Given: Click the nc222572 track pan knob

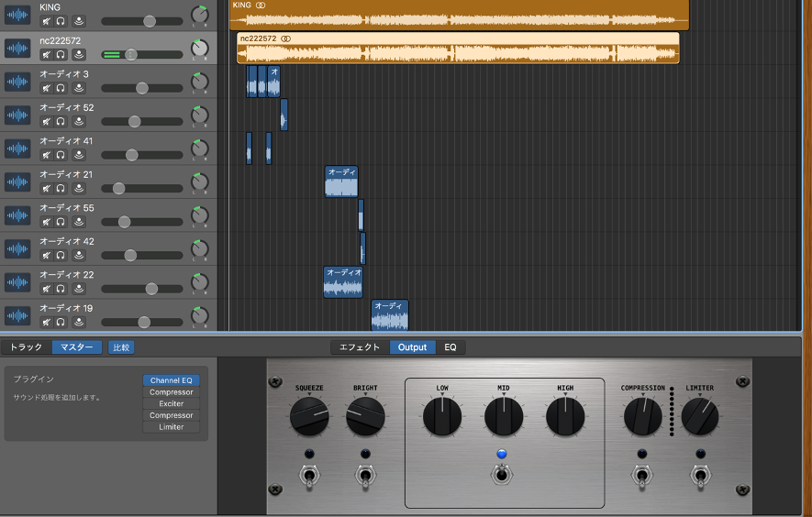Looking at the screenshot, I should pos(199,49).
